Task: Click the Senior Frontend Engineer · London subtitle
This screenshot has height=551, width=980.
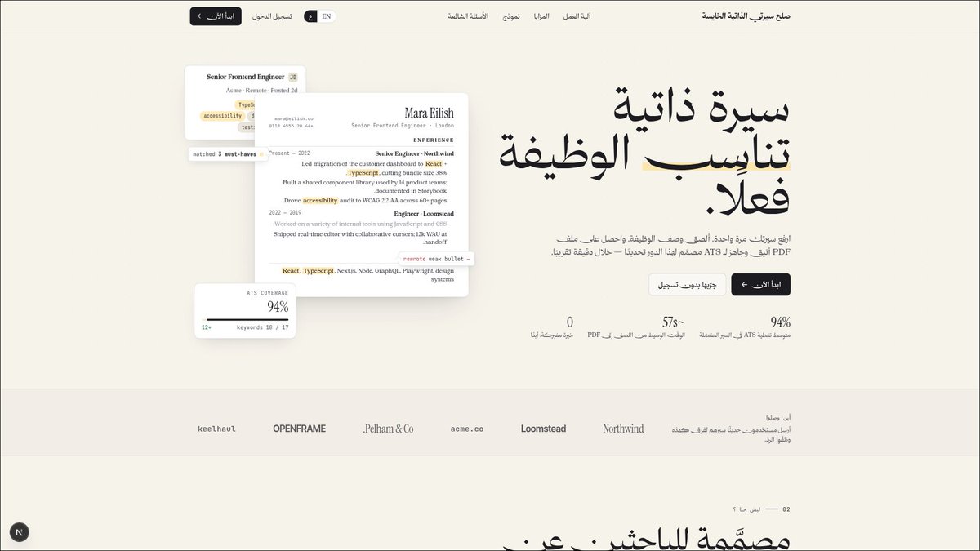Action: coord(403,126)
